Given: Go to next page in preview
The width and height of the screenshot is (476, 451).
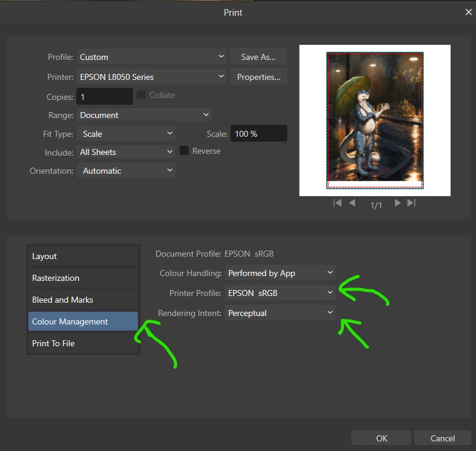Looking at the screenshot, I should click(x=397, y=203).
